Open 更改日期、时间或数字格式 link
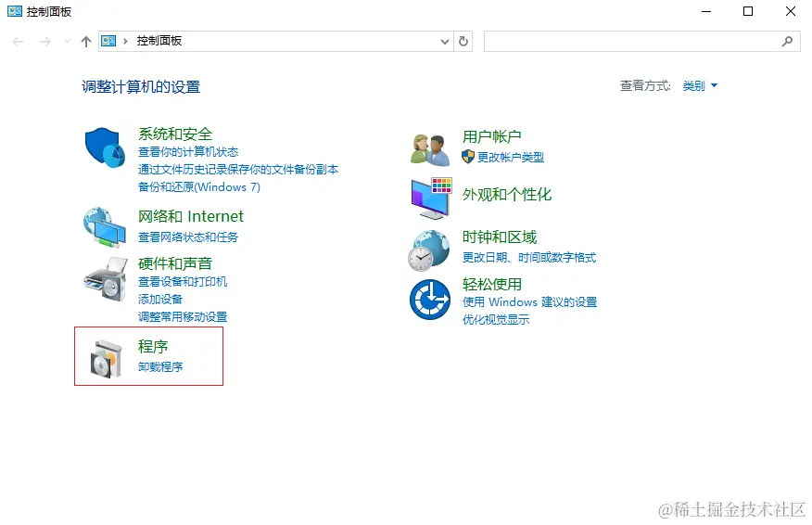 pos(528,258)
